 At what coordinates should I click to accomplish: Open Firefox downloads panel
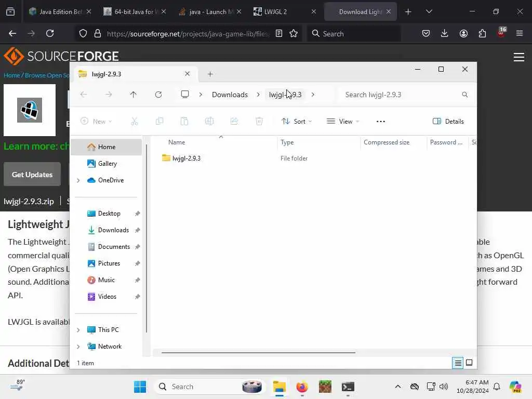pyautogui.click(x=445, y=33)
